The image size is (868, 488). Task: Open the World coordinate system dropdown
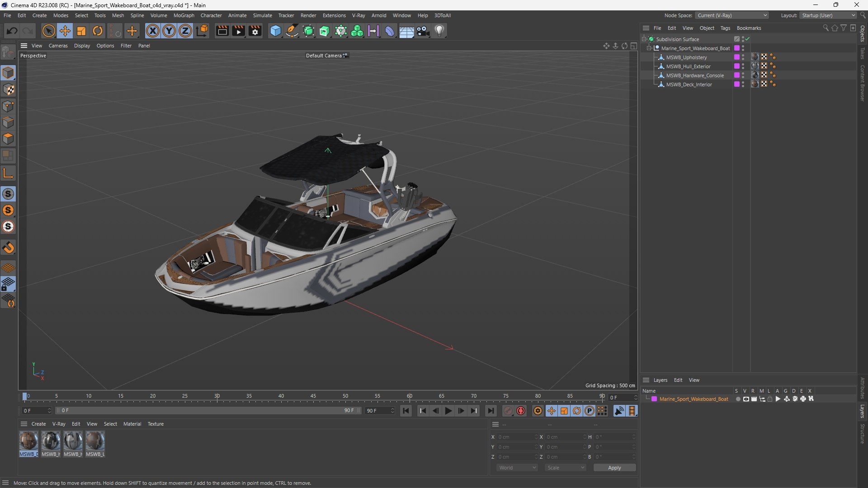pyautogui.click(x=517, y=468)
